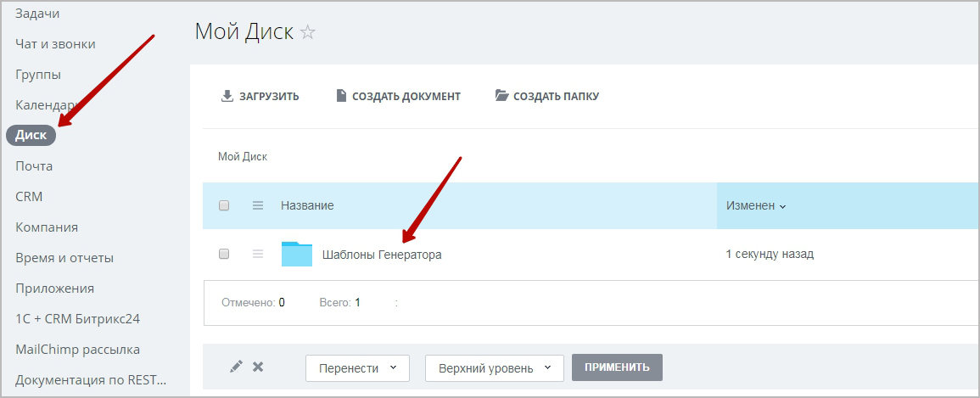The height and width of the screenshot is (398, 980).
Task: Click the blue Шаблоны Генератора folder icon
Action: click(x=297, y=254)
